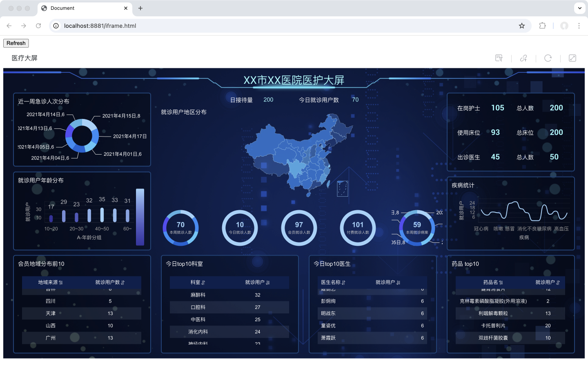Click the dashboard filter icon in header

click(x=499, y=58)
